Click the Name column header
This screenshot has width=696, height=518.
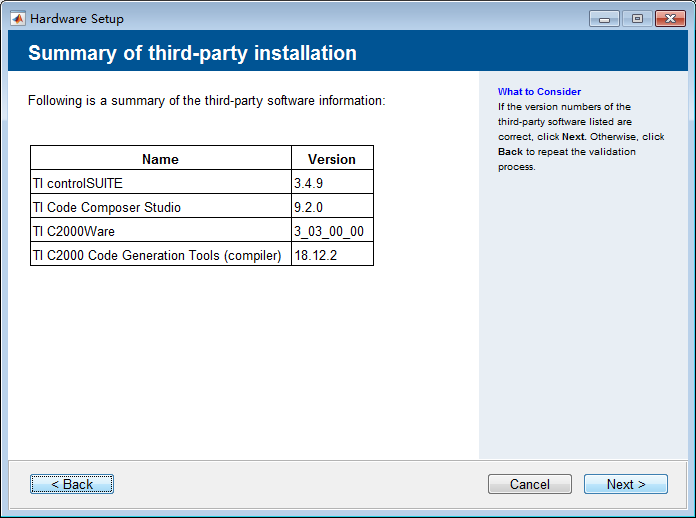click(161, 158)
